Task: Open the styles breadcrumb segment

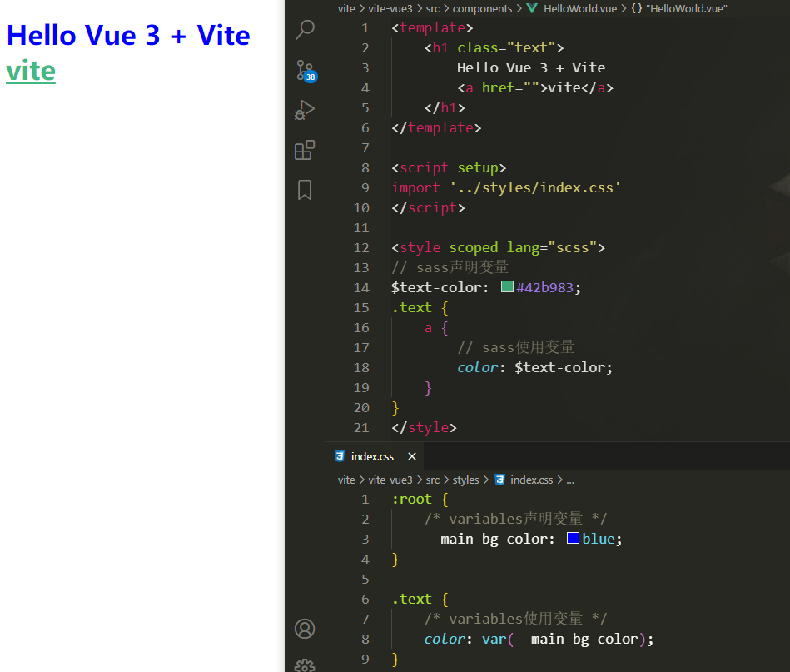Action: coord(465,480)
